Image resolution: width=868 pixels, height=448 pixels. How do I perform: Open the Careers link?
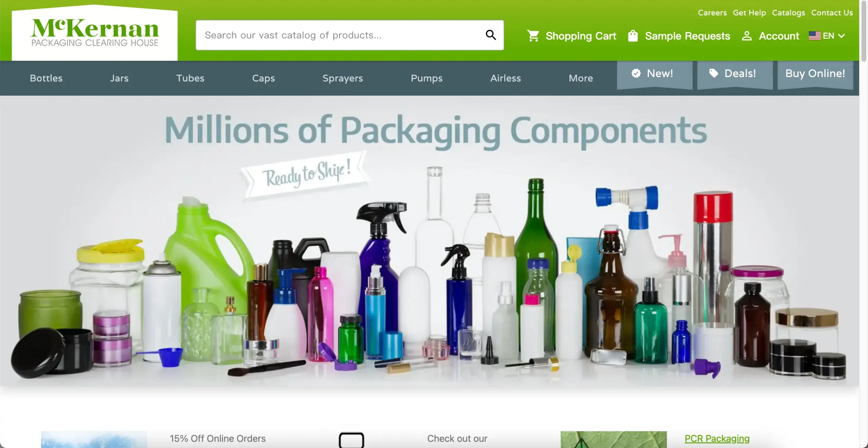712,13
